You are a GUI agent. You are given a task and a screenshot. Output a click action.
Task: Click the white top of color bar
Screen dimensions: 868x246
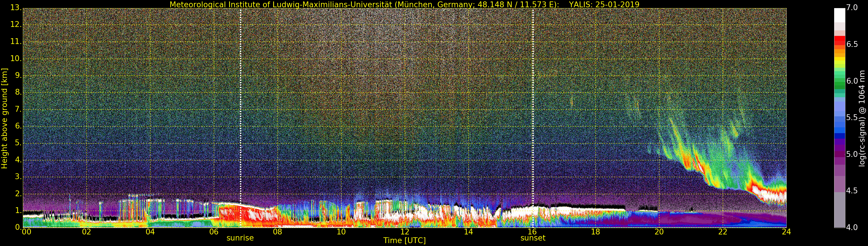coord(839,15)
